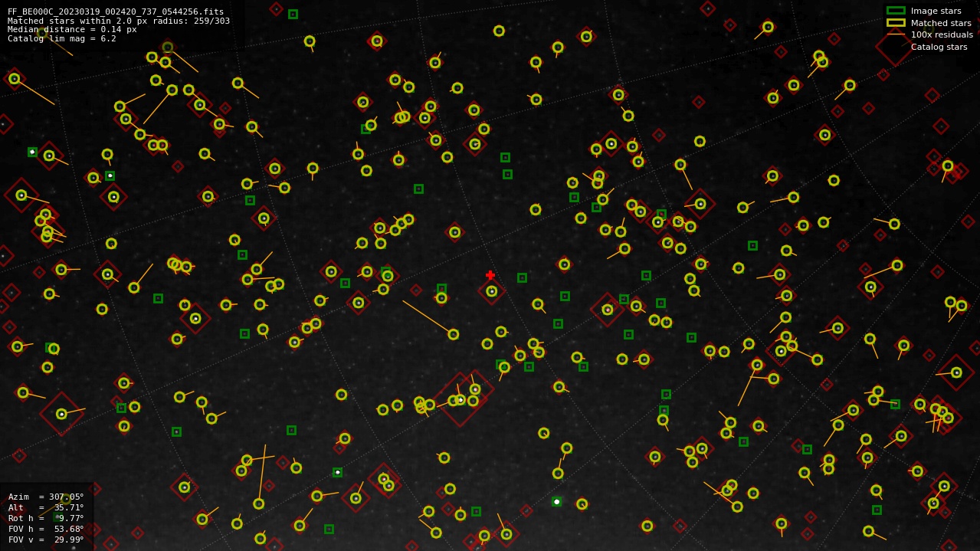
Task: Click the 'Image stars' legend label
Action: [x=936, y=11]
